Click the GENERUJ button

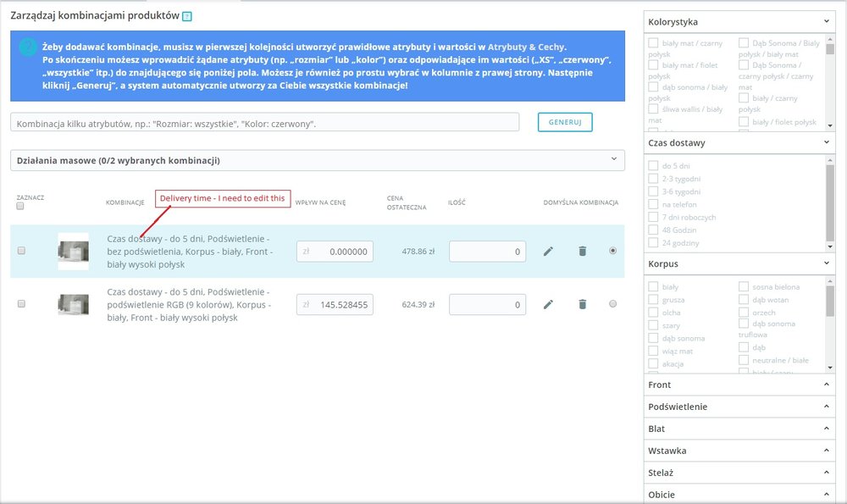pyautogui.click(x=565, y=122)
